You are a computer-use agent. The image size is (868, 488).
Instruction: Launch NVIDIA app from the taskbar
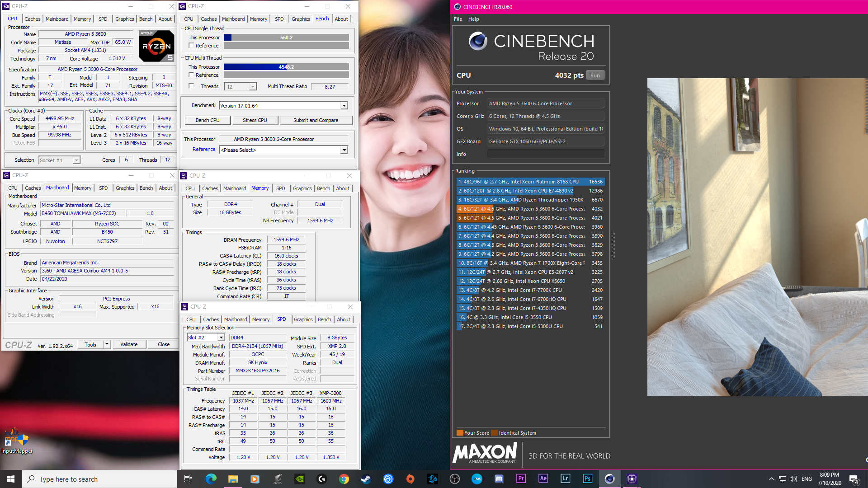pos(300,479)
